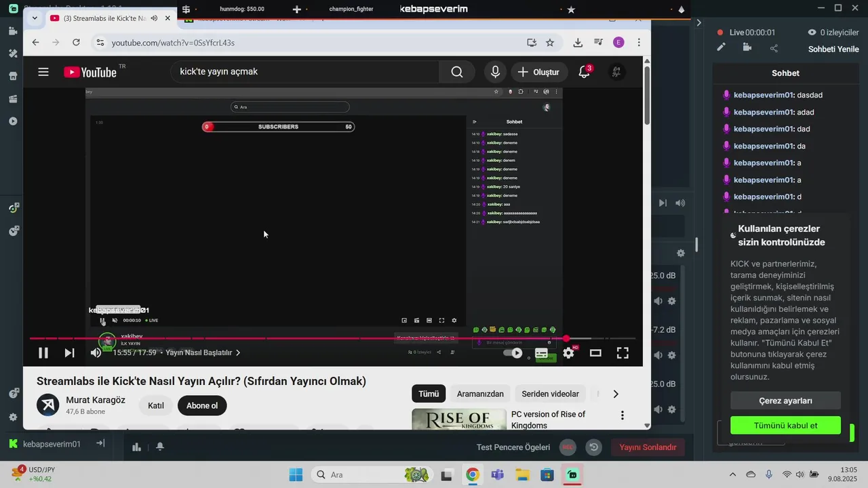868x488 pixels.
Task: Collapse the Streamlabs chat panel with the chevron
Action: click(699, 22)
